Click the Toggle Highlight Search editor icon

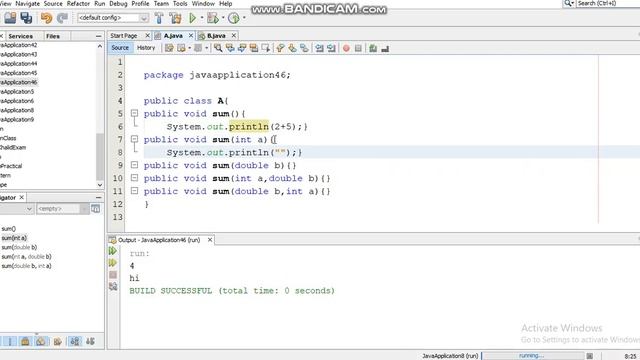[253, 48]
